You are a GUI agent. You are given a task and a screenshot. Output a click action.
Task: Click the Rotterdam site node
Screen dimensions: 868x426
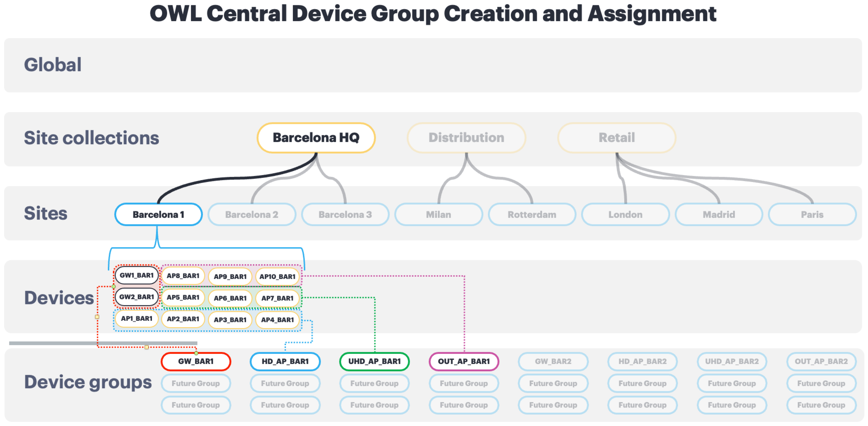coord(532,215)
